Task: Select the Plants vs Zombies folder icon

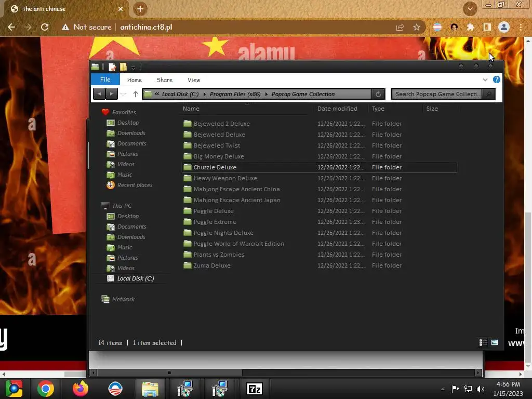Action: 188,255
